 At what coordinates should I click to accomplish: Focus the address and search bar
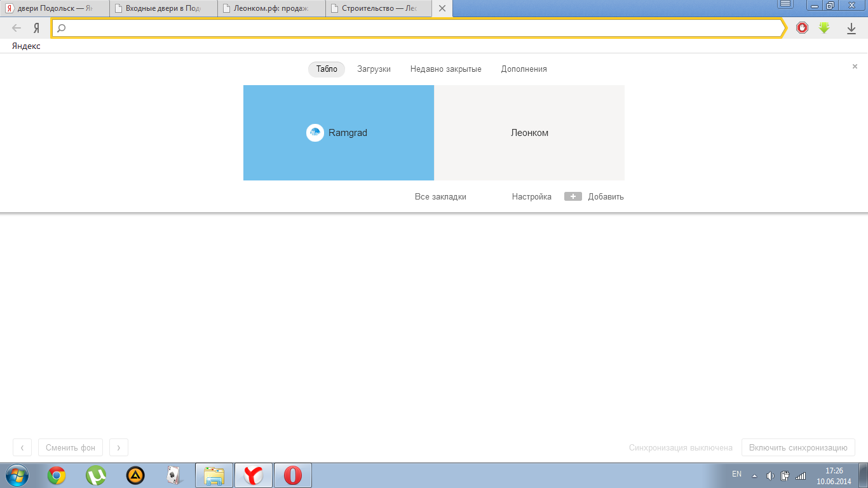click(x=419, y=28)
